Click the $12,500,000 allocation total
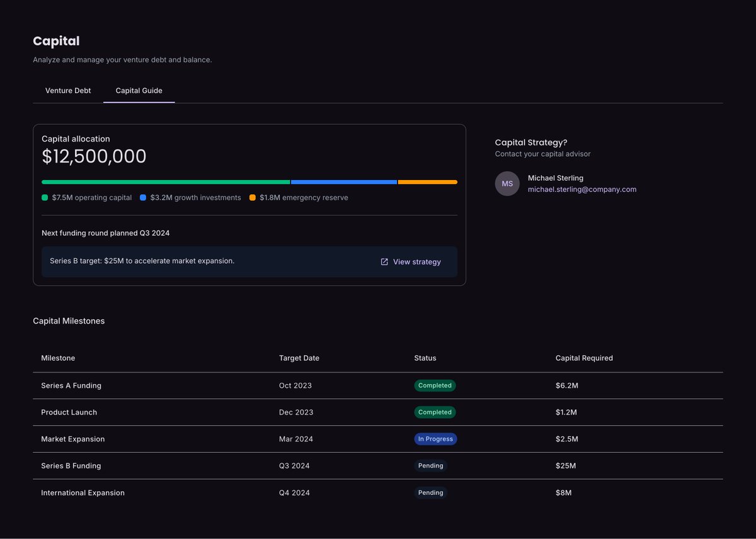 click(94, 157)
